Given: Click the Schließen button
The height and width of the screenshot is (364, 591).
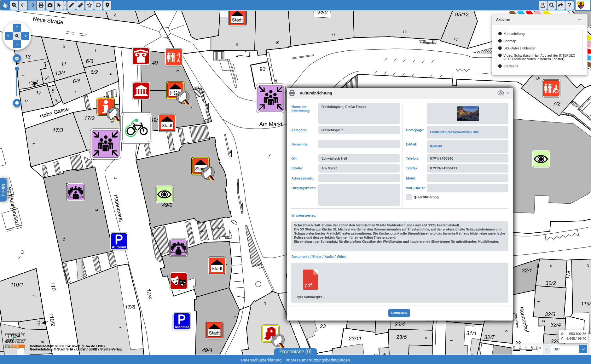Looking at the screenshot, I should (x=399, y=313).
